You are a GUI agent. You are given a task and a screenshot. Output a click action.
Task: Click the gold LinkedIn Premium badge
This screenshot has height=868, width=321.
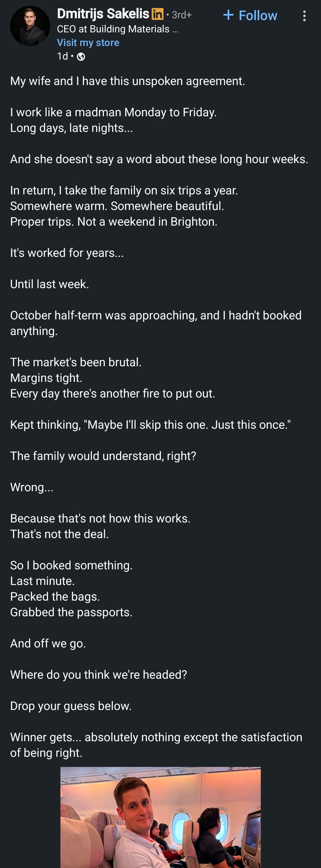[x=157, y=14]
